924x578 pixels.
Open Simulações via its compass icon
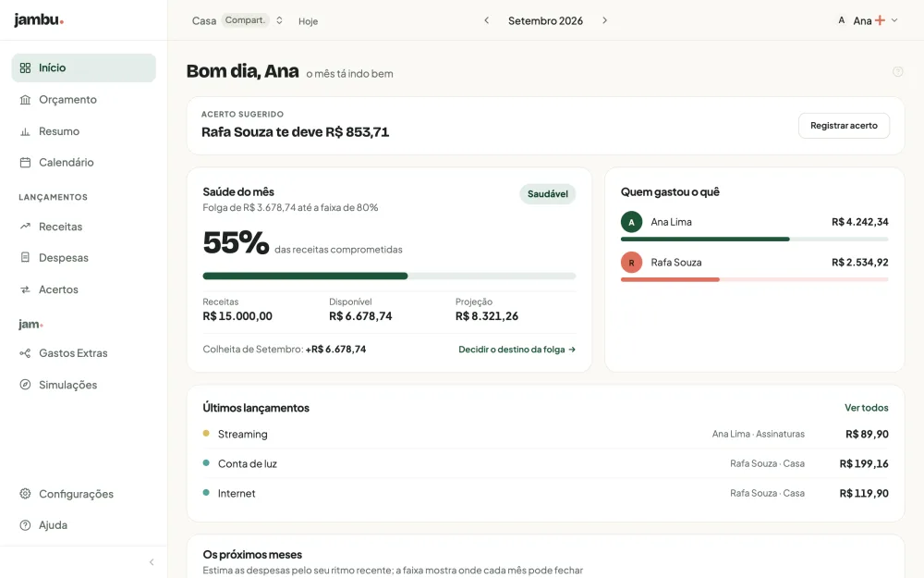(25, 385)
